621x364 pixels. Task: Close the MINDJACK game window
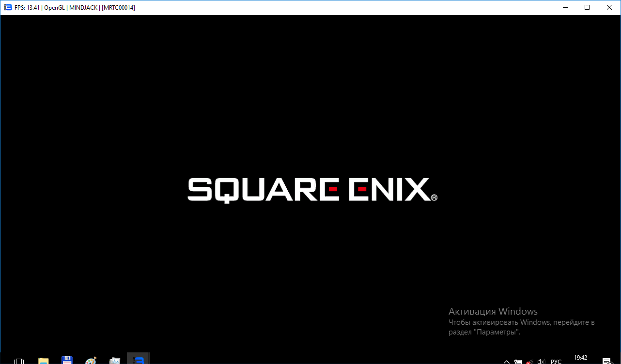click(609, 7)
